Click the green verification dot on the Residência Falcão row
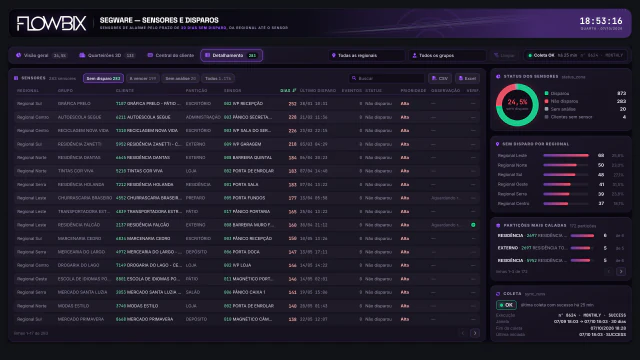The image size is (640, 360). tap(473, 225)
